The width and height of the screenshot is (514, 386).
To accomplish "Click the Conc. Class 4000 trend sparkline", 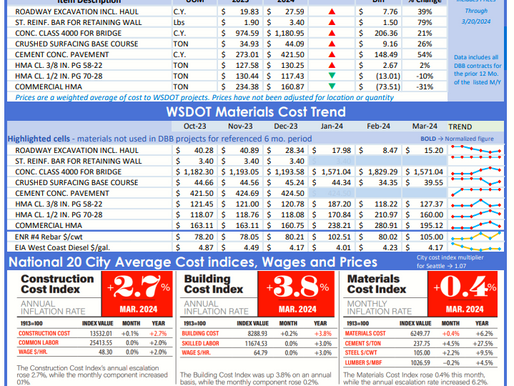I will pos(476,171).
